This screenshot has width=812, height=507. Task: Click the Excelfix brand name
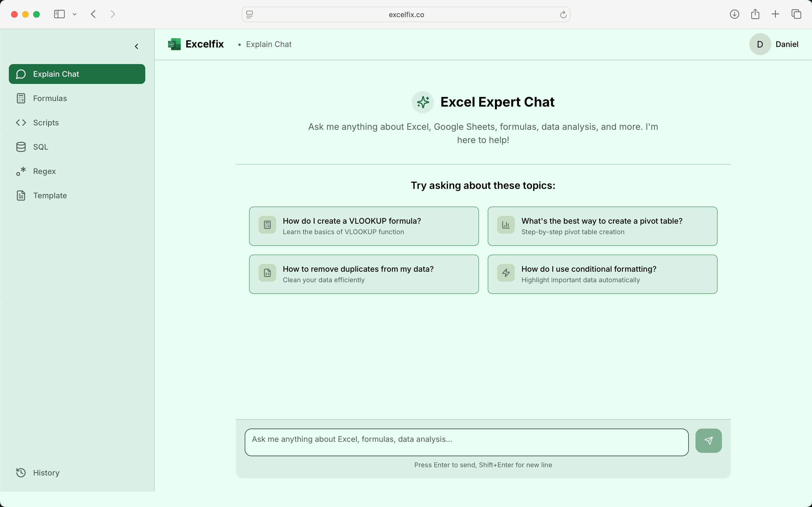coord(205,44)
